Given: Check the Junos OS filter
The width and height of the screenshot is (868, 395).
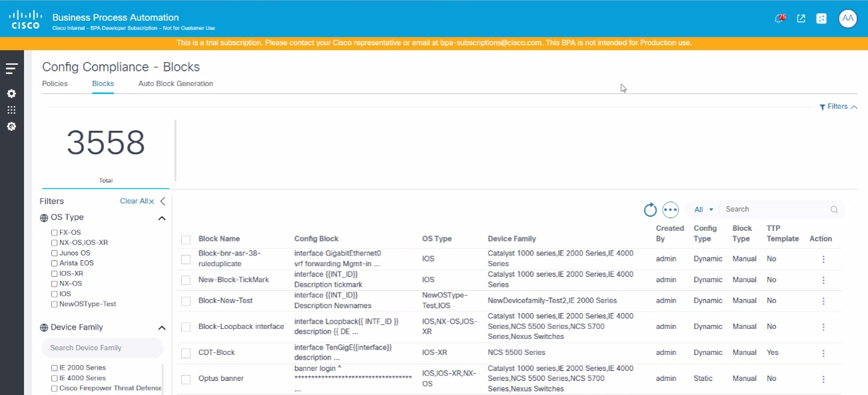Looking at the screenshot, I should pyautogui.click(x=55, y=254).
